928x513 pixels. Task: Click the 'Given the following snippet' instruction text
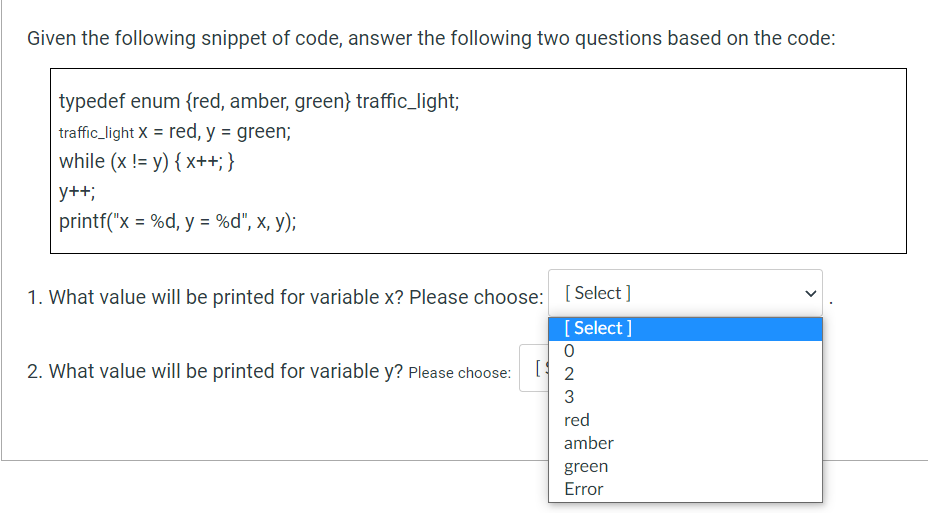coord(431,38)
